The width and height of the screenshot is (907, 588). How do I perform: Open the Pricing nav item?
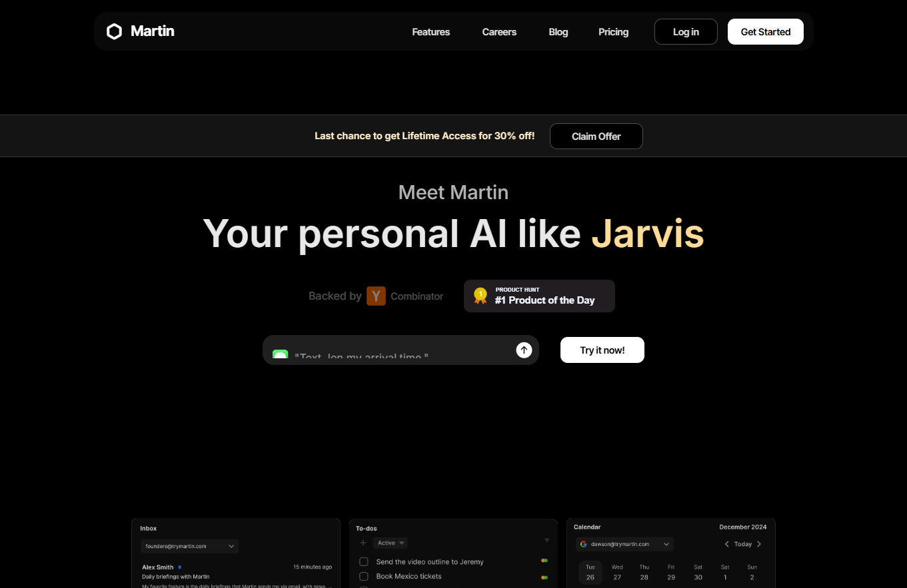(614, 32)
